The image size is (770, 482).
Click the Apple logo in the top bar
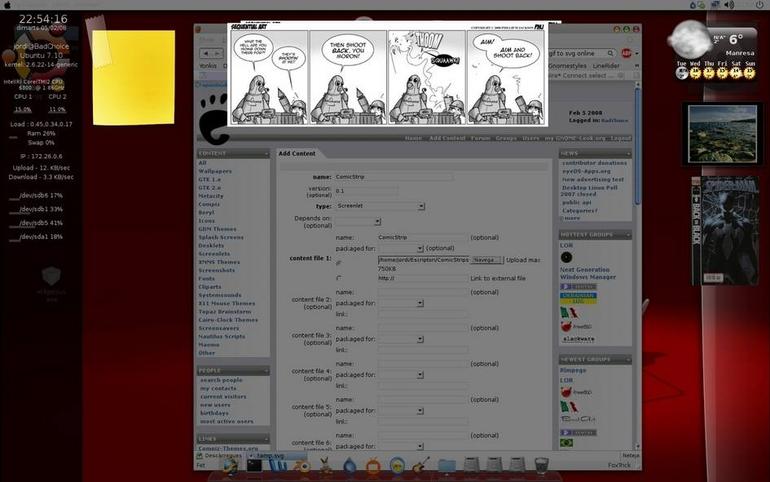(7, 4)
